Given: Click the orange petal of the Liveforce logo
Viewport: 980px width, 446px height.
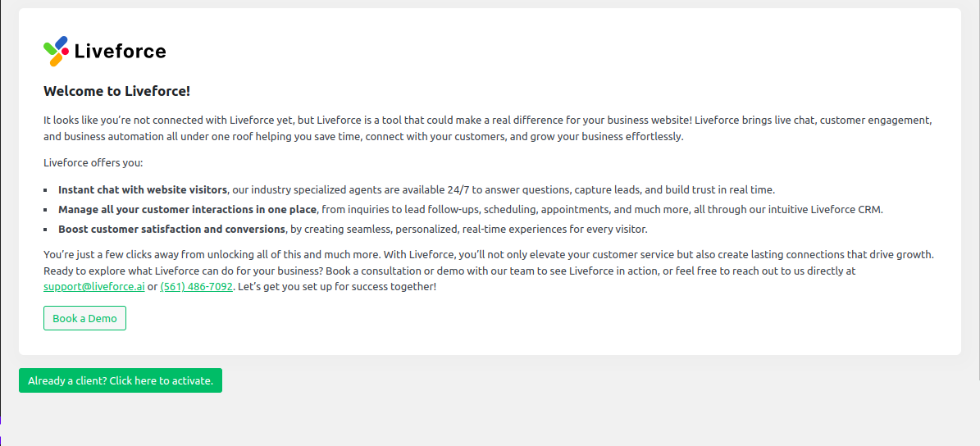Looking at the screenshot, I should pyautogui.click(x=56, y=61).
